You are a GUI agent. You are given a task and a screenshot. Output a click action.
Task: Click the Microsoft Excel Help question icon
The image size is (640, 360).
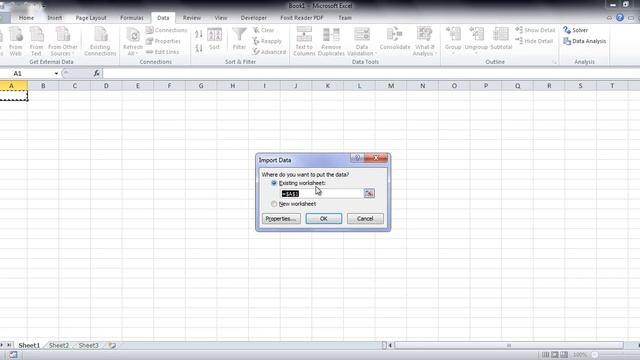click(620, 18)
